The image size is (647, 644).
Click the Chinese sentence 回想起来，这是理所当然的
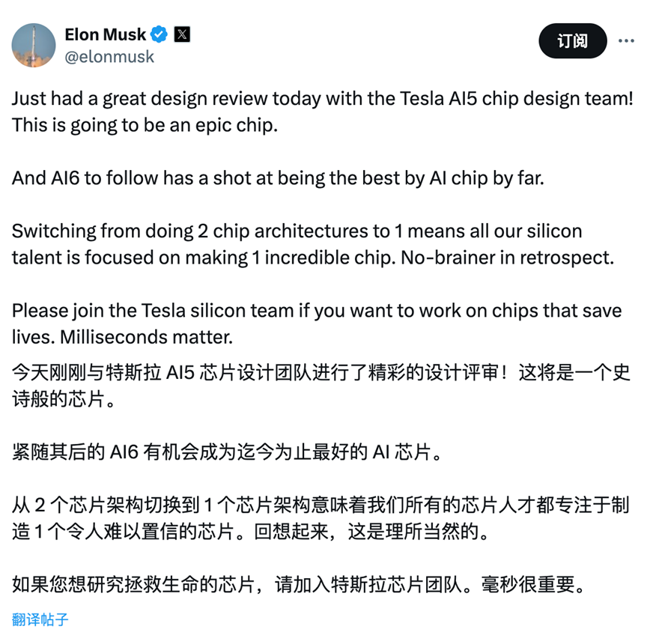tap(371, 532)
